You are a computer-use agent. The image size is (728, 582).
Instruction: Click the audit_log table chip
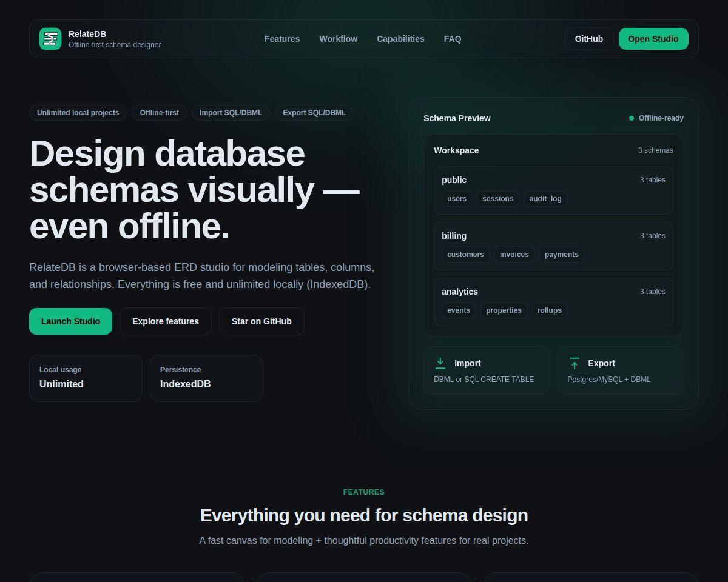click(x=545, y=199)
